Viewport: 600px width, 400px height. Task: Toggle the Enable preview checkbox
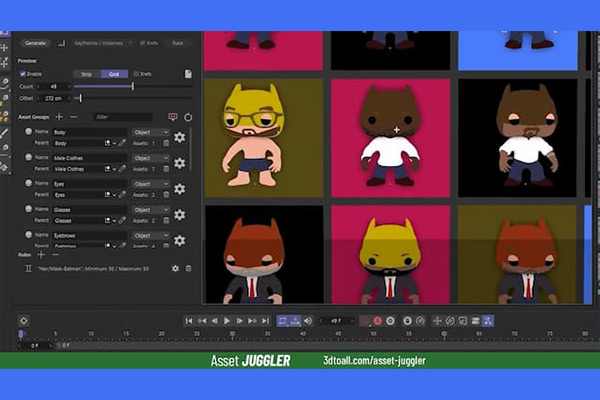pyautogui.click(x=23, y=74)
